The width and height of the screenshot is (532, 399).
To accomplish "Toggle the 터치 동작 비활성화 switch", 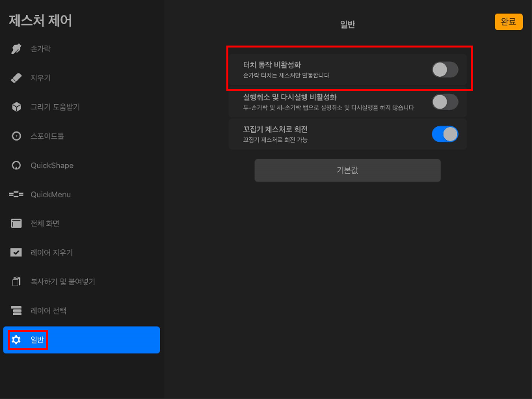I will (x=445, y=70).
